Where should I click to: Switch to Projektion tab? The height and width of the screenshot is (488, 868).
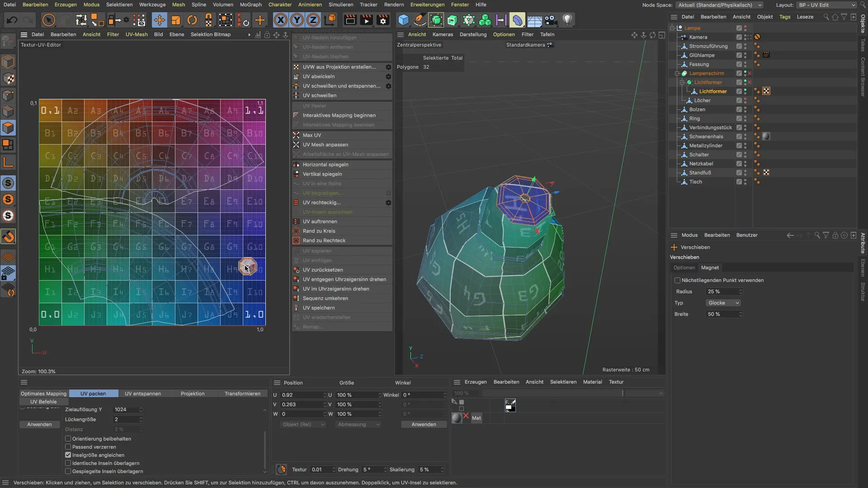pyautogui.click(x=193, y=394)
